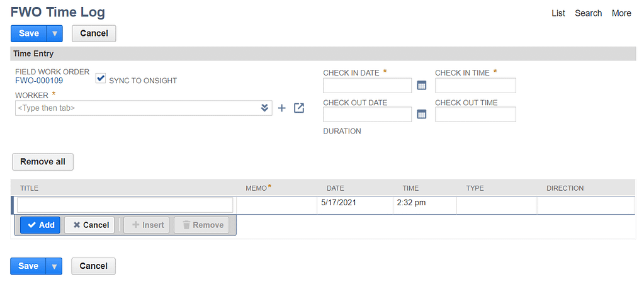Image resolution: width=644 pixels, height=289 pixels.
Task: Open the top Save button dropdown arrow
Action: (x=55, y=33)
